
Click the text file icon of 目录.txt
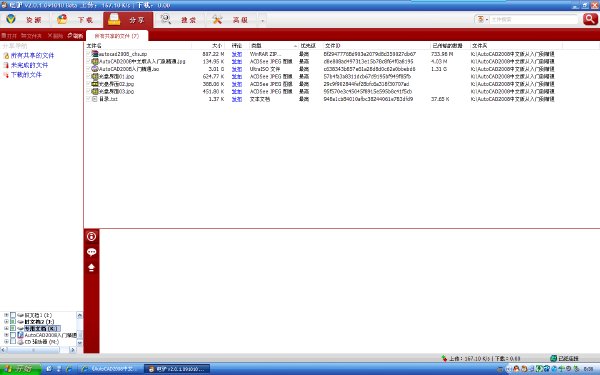click(95, 99)
